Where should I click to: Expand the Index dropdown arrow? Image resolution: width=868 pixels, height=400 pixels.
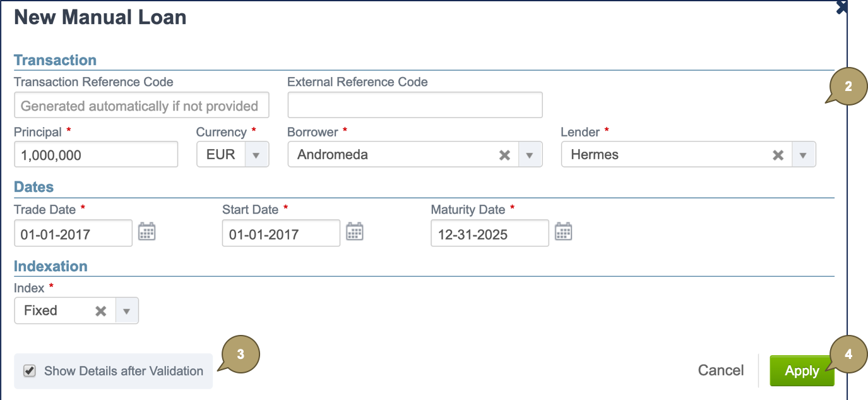(x=126, y=311)
